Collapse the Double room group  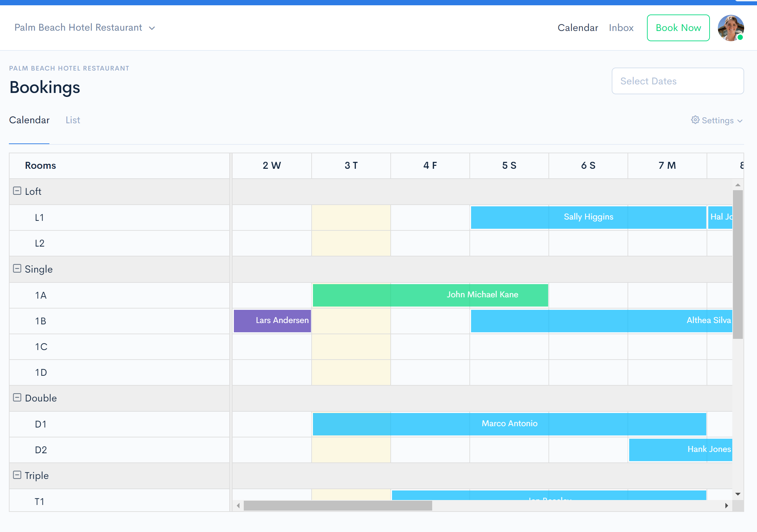(16, 398)
